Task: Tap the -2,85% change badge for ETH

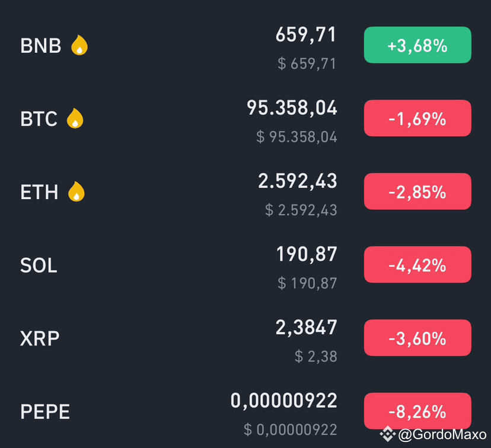Action: pyautogui.click(x=417, y=191)
